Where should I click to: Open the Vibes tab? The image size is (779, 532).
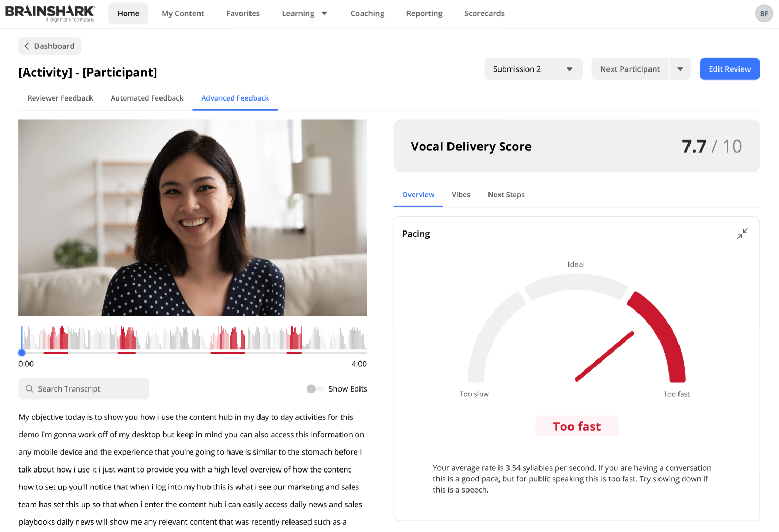[x=461, y=195]
